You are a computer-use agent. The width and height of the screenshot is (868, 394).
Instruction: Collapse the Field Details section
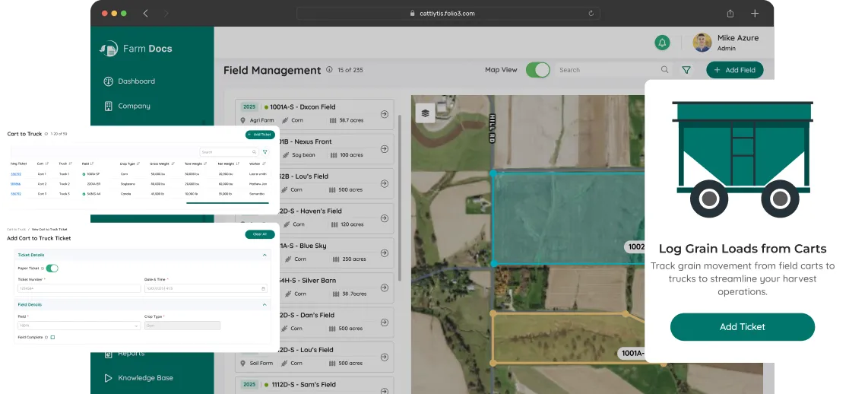pyautogui.click(x=265, y=305)
